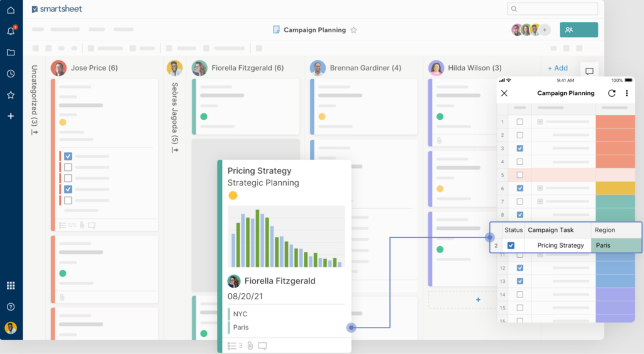
Task: Open notifications bell in sidebar
Action: tap(11, 31)
